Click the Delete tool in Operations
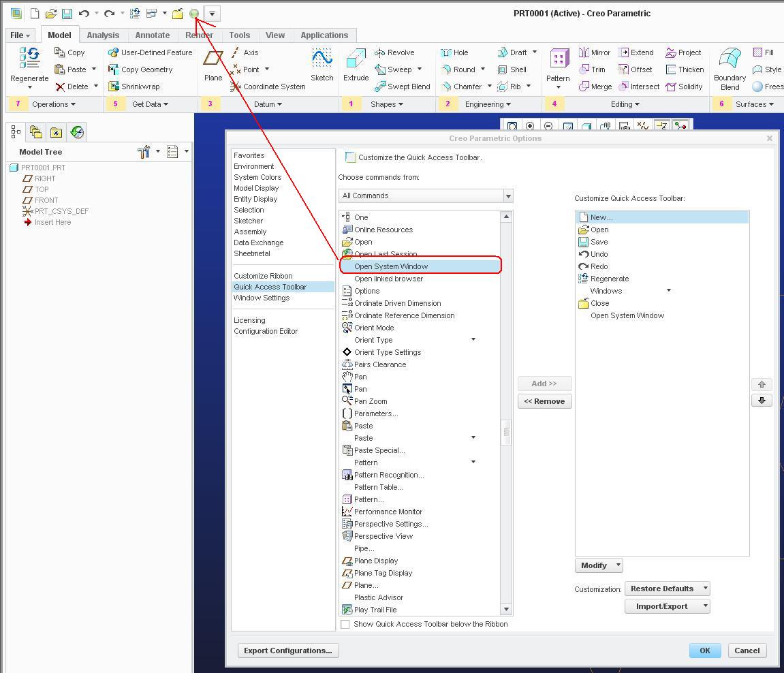784x673 pixels. point(72,87)
